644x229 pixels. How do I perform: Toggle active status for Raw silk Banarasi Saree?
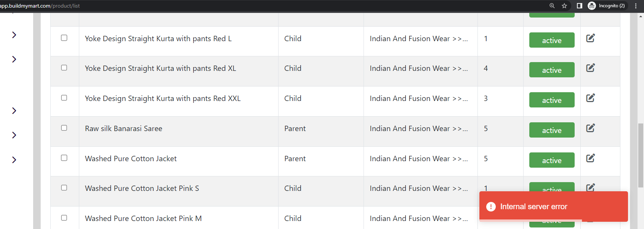click(552, 130)
